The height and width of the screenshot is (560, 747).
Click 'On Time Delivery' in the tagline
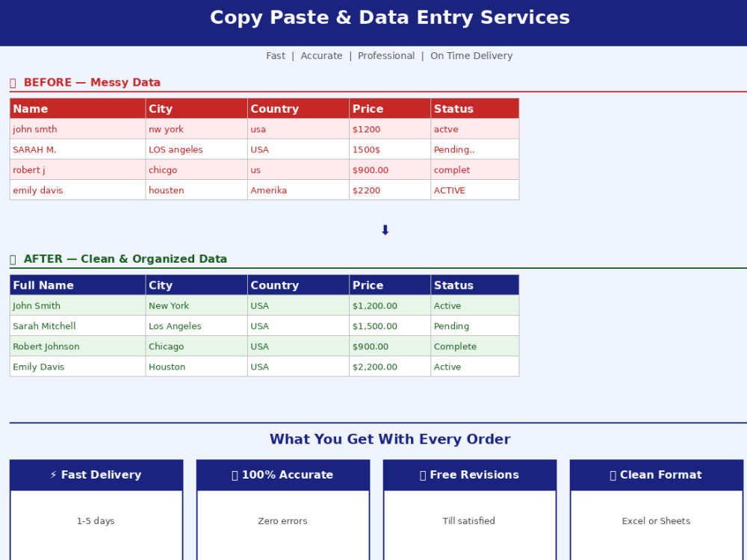pyautogui.click(x=471, y=56)
